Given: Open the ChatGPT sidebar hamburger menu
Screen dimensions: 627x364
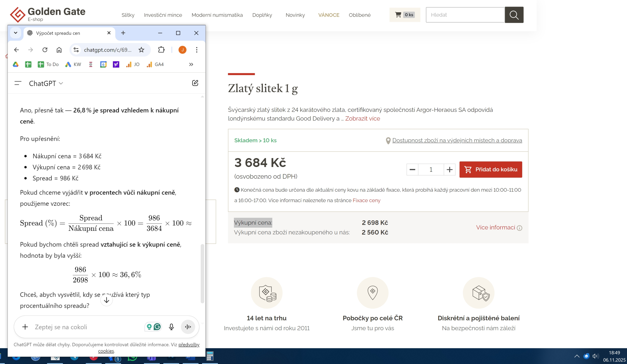Looking at the screenshot, I should tap(18, 83).
